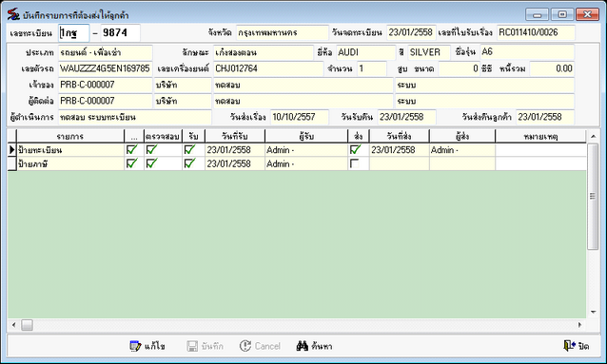Click the operator field ทดสอบ ระบบทะเบียน
Viewport: 607px width, 364px height.
[135, 117]
